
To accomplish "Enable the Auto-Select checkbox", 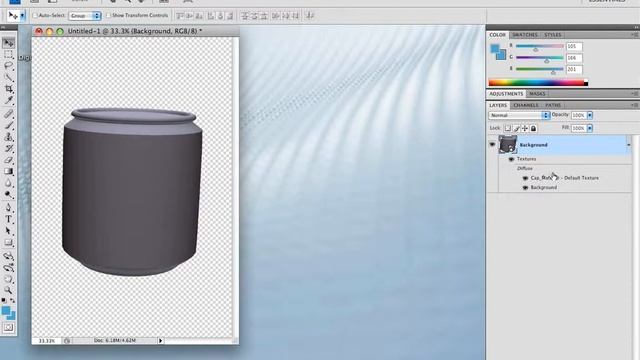I will coord(35,16).
